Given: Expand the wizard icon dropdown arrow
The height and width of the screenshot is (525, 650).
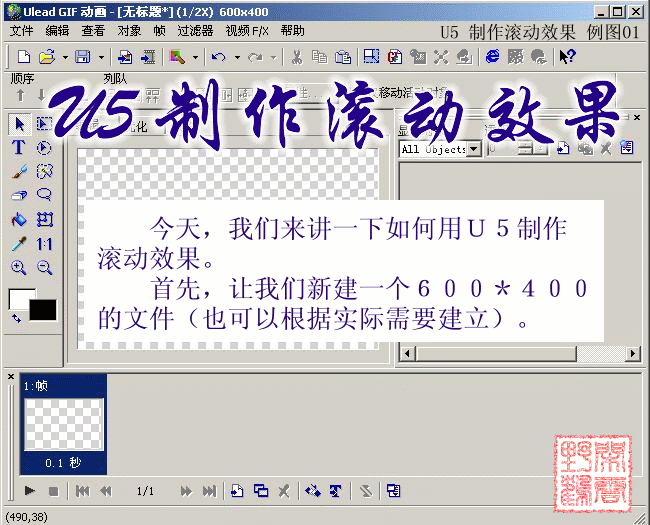Looking at the screenshot, I should [x=195, y=57].
